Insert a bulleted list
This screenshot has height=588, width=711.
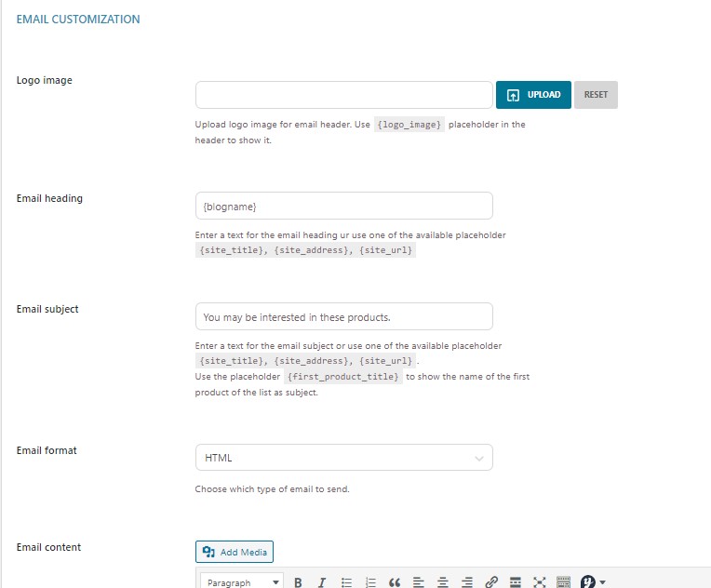(x=346, y=582)
